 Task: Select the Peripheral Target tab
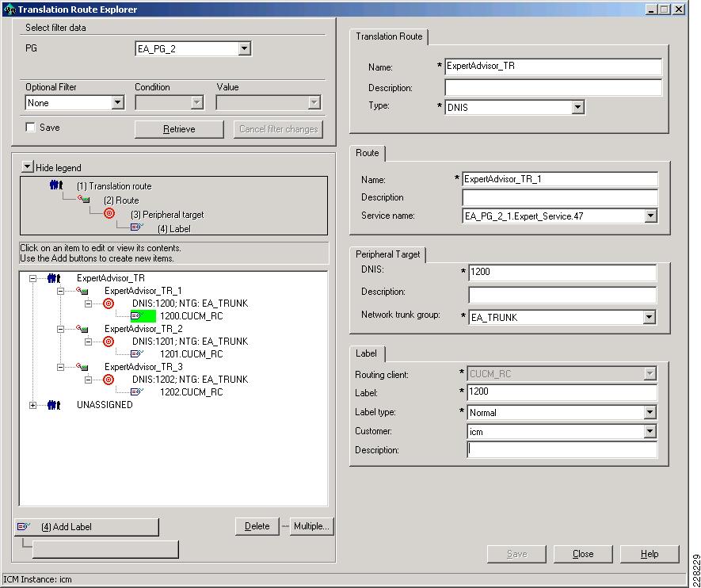tap(387, 254)
